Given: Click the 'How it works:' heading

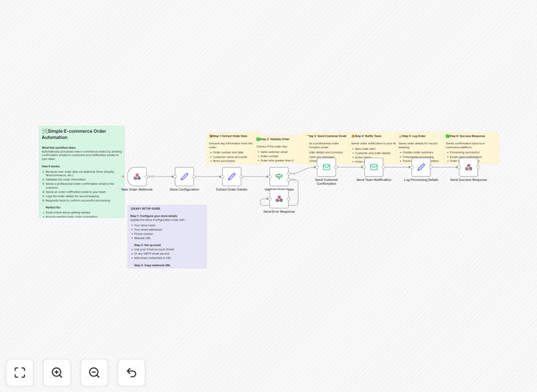Looking at the screenshot, I should (50, 167).
